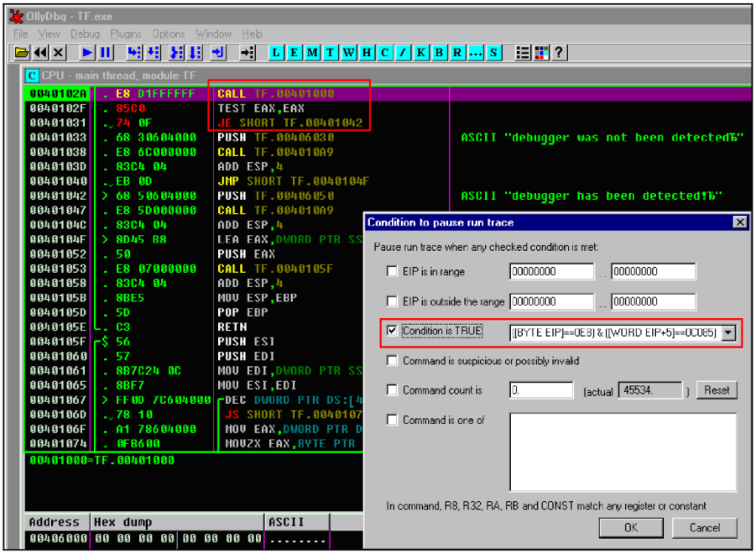Click the Hex dump column header
This screenshot has height=554, width=756.
point(177,522)
